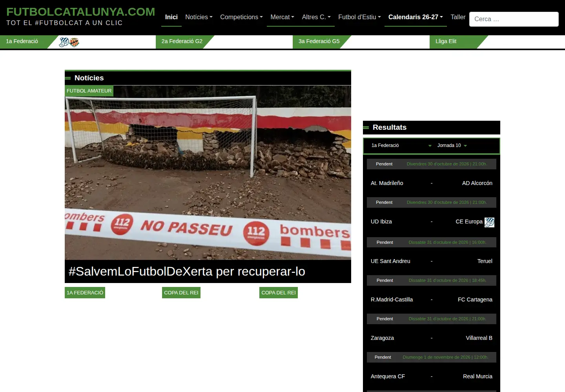Click Zaragoza in the results list
565x392 pixels.
point(382,338)
